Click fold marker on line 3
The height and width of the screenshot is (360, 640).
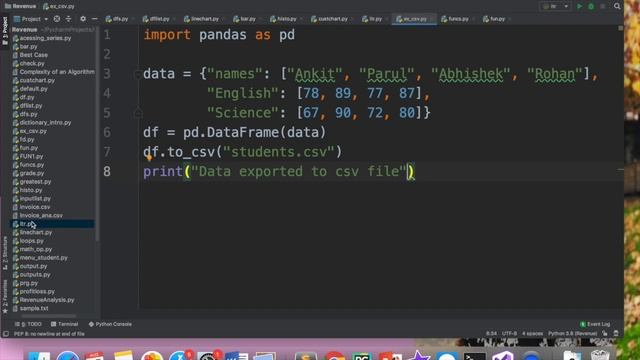point(138,74)
